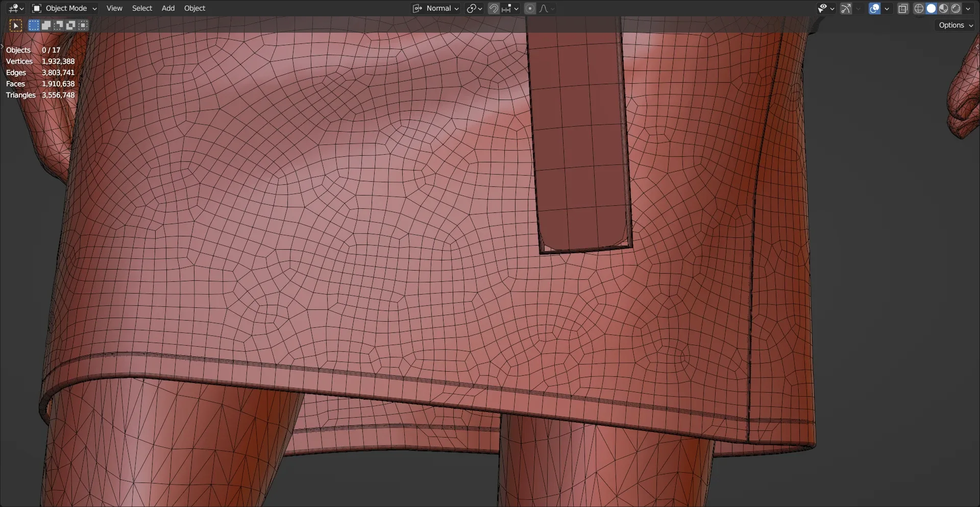Open the Object menu

[x=194, y=8]
